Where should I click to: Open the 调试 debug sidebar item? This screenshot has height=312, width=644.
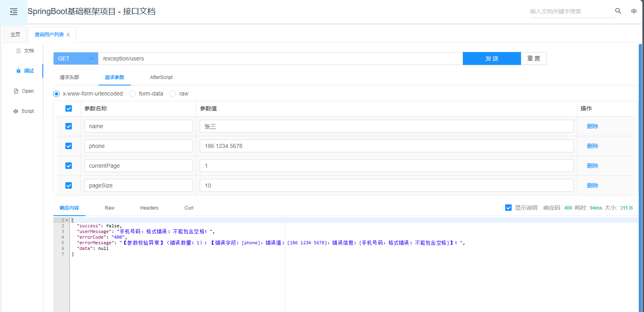tap(25, 71)
